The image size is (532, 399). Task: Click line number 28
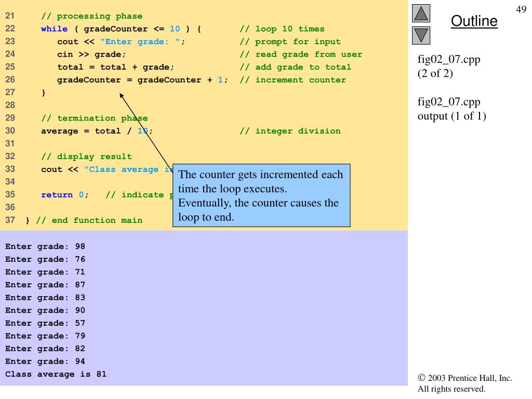[10, 105]
